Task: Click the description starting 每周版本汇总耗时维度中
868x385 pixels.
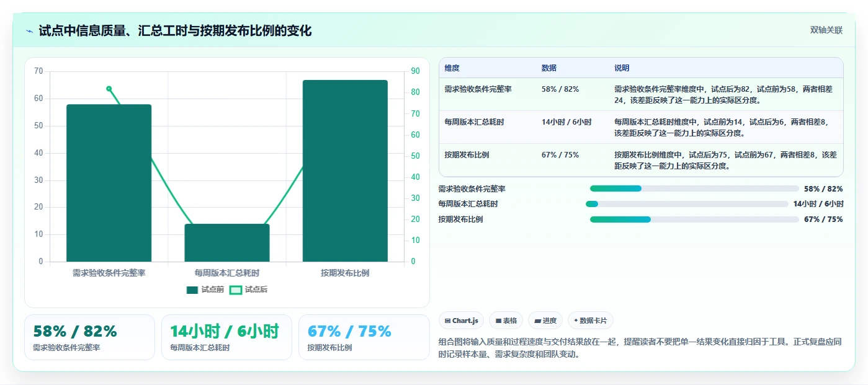Action: (721, 128)
